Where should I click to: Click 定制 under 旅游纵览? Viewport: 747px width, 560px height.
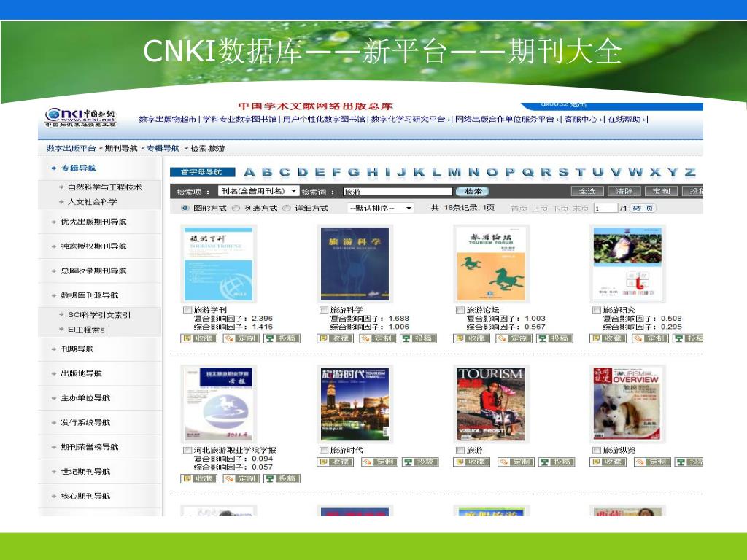pyautogui.click(x=651, y=462)
